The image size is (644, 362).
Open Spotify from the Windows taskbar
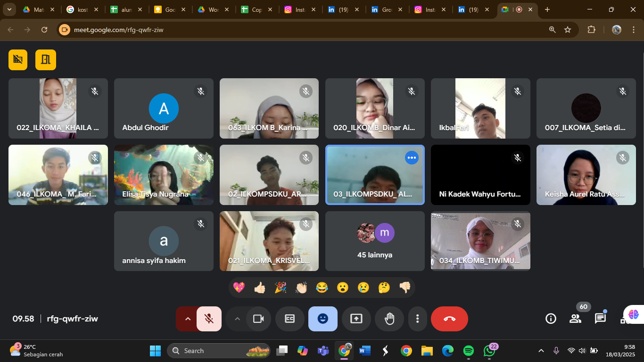[468, 351]
